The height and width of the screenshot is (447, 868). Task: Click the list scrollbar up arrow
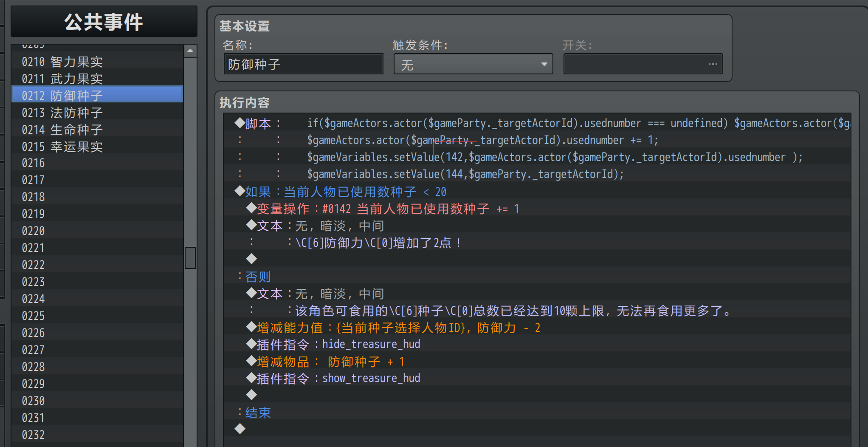pos(190,51)
